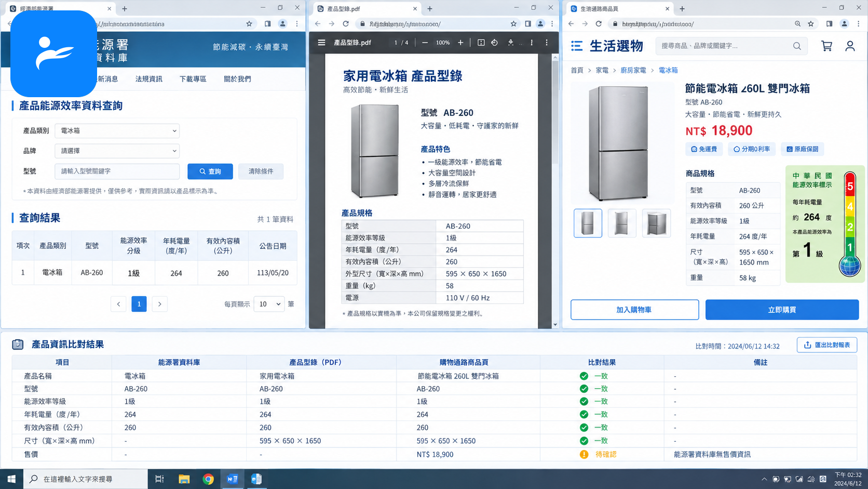The height and width of the screenshot is (489, 868).
Task: Open File Explorer from the taskbar
Action: [184, 479]
